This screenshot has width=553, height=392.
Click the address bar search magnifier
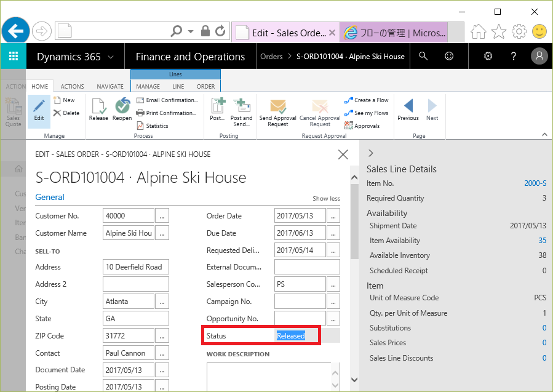(176, 31)
